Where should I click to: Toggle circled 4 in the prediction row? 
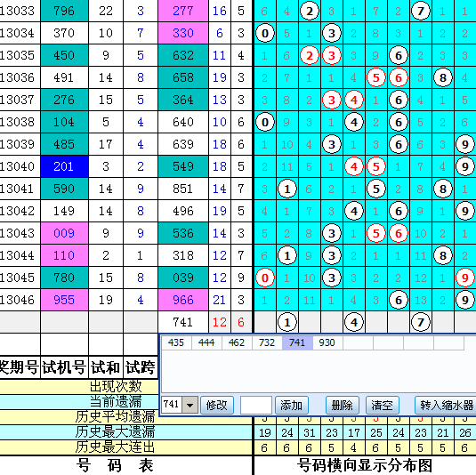coord(354,322)
